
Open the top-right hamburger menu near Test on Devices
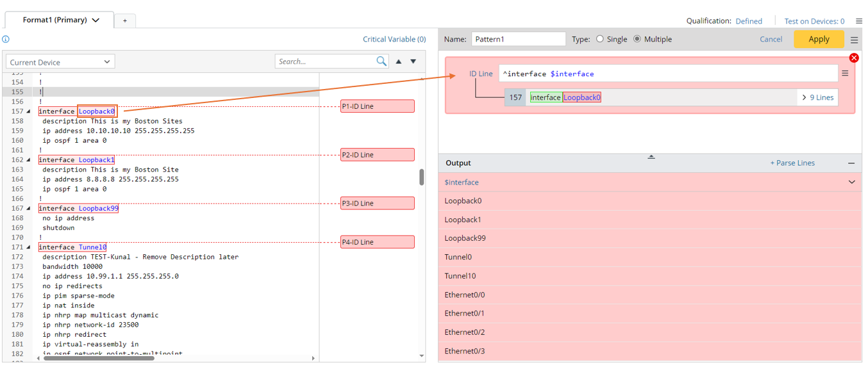click(859, 21)
